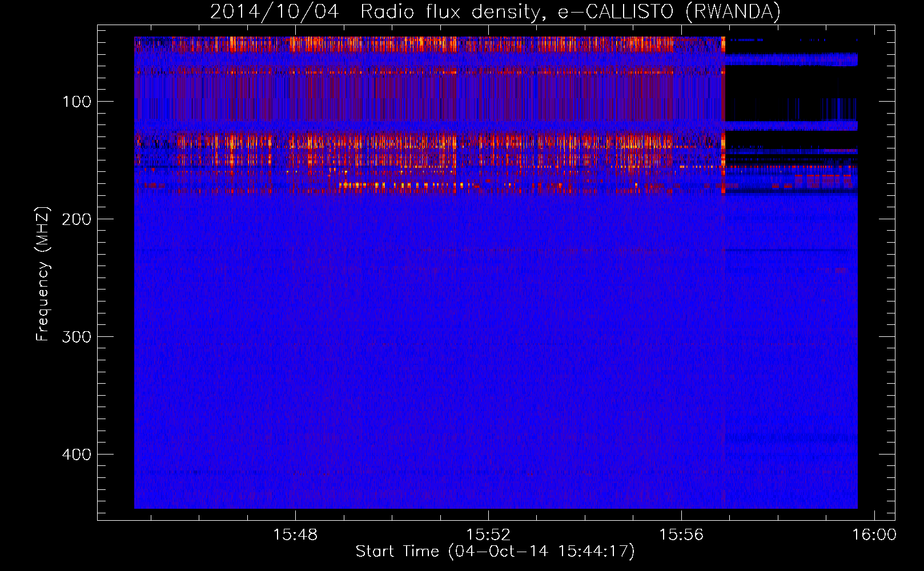Select the 100 MHz frequency tick label
The width and height of the screenshot is (924, 571).
pyautogui.click(x=77, y=102)
